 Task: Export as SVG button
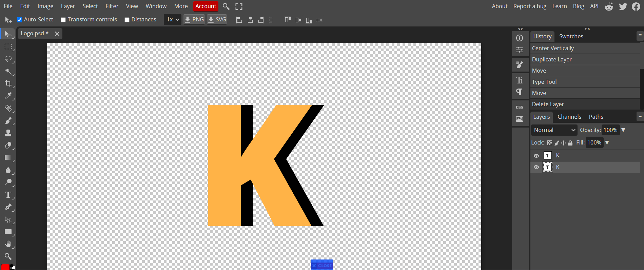pyautogui.click(x=217, y=20)
